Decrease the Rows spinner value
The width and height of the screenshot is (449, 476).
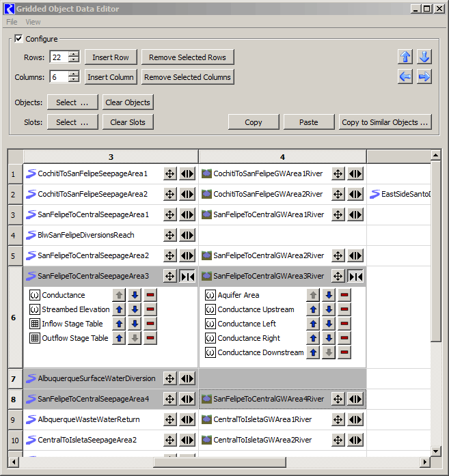pyautogui.click(x=74, y=60)
